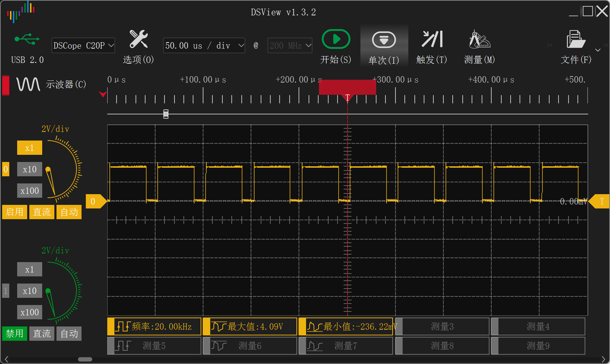Open the Measure (测量) tools icon
This screenshot has height=364, width=610.
479,39
